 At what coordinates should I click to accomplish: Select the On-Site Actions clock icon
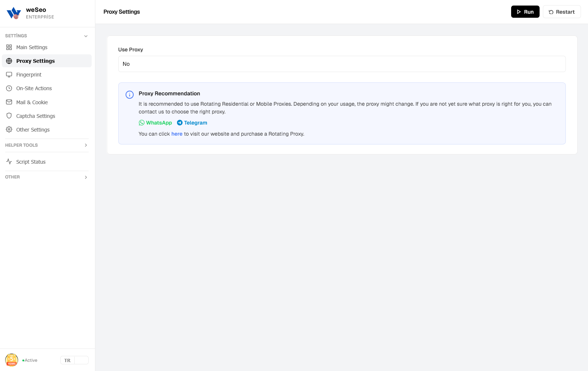[9, 88]
